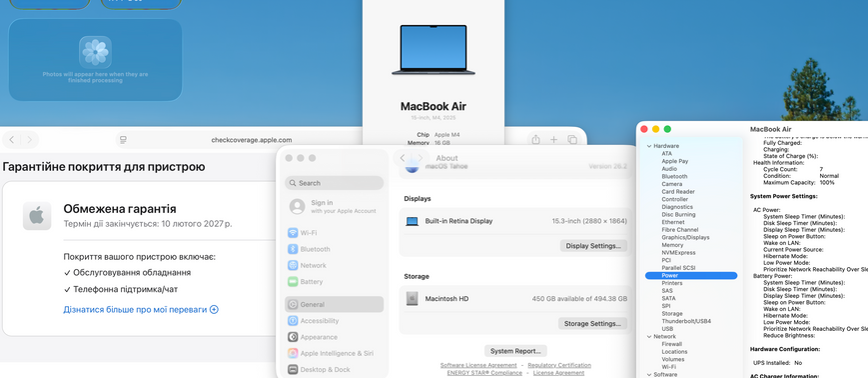This screenshot has height=378, width=868.
Task: Click the settings Search field
Action: tap(335, 183)
